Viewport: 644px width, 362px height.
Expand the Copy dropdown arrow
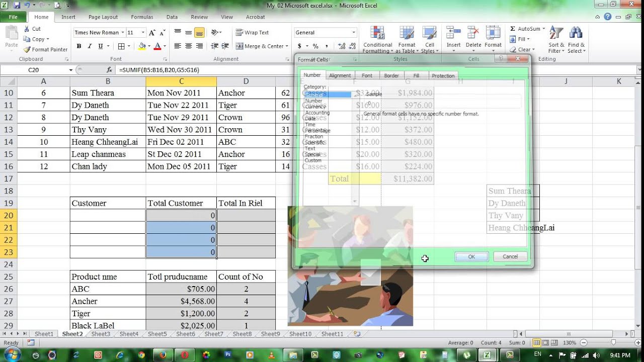[x=48, y=39]
